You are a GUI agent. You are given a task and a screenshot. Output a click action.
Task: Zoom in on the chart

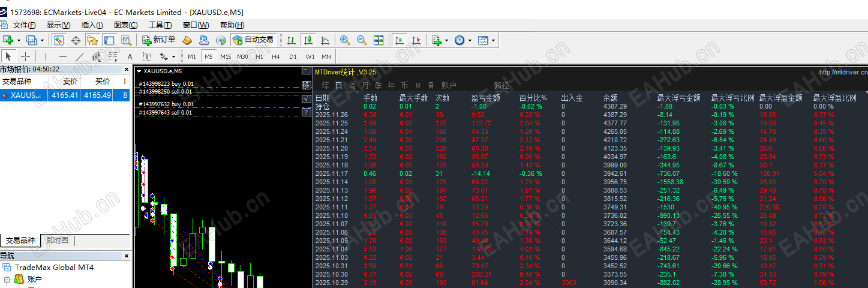point(345,40)
